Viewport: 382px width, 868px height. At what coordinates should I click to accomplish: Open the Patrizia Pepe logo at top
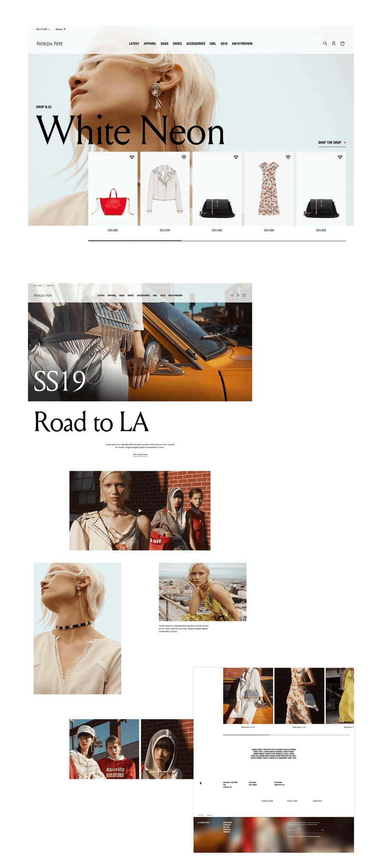(x=50, y=44)
